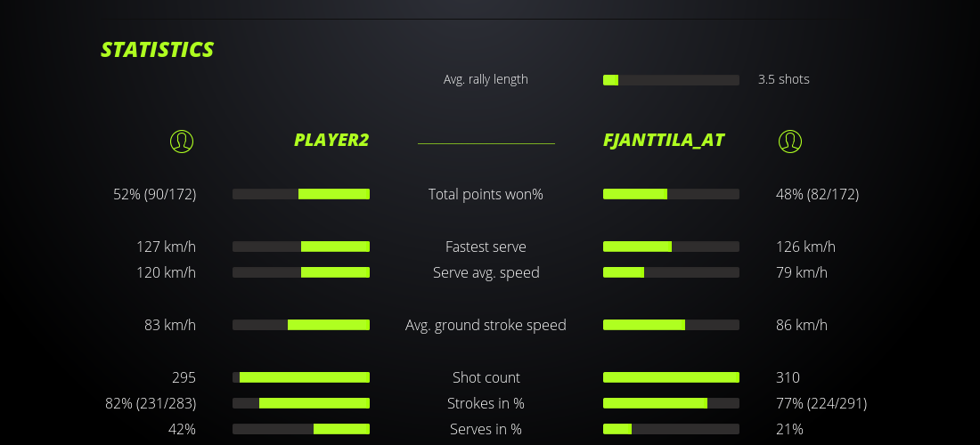980x445 pixels.
Task: Click the Avg. ground stroke speed label
Action: pos(486,325)
